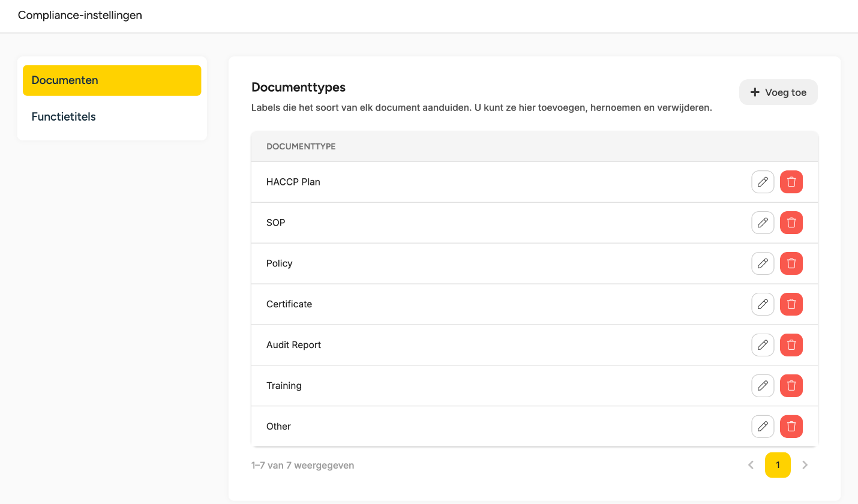Delete the HACCP Plan document type
858x504 pixels.
(x=791, y=182)
